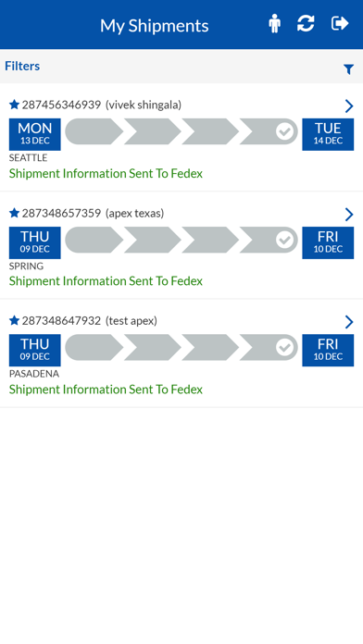Image resolution: width=363 pixels, height=644 pixels.
Task: Open tracking number 287348657359
Action: click(x=61, y=213)
